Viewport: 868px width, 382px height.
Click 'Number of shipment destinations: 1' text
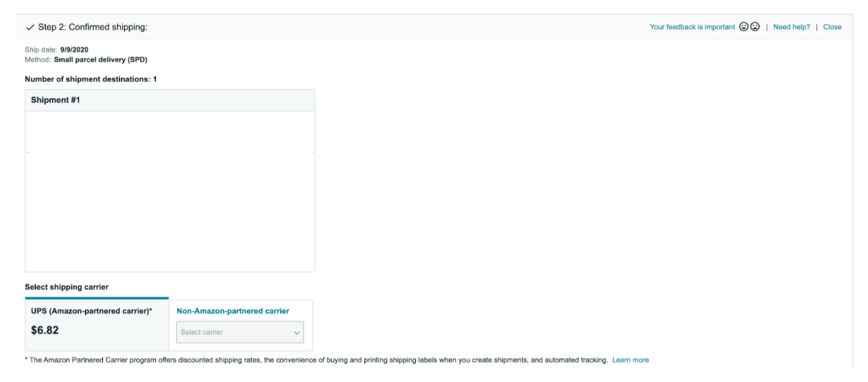click(x=91, y=79)
